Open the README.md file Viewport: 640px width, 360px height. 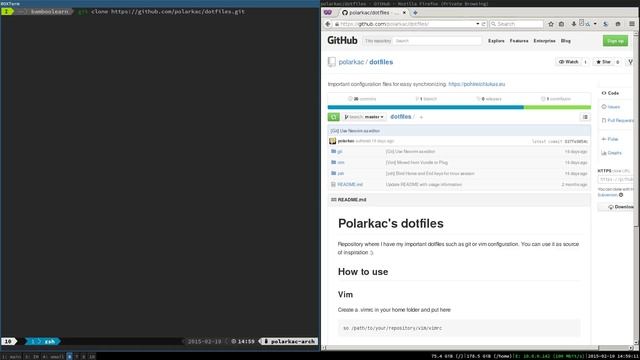[350, 184]
